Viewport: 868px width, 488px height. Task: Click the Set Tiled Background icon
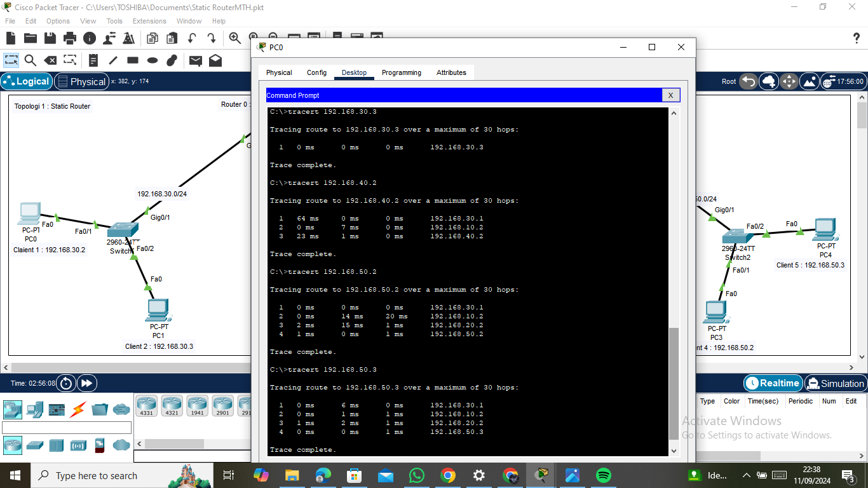coord(810,81)
